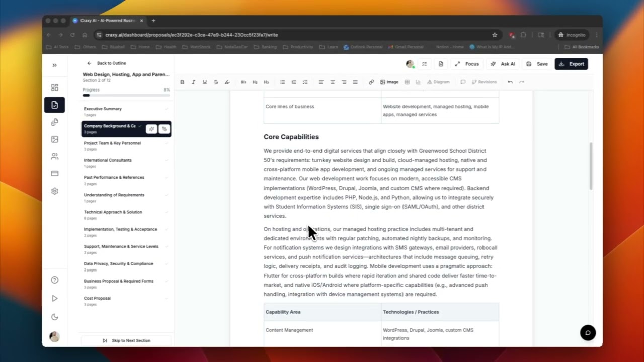The height and width of the screenshot is (362, 644).
Task: Open the proposals document icon in sidebar
Action: pos(54,105)
